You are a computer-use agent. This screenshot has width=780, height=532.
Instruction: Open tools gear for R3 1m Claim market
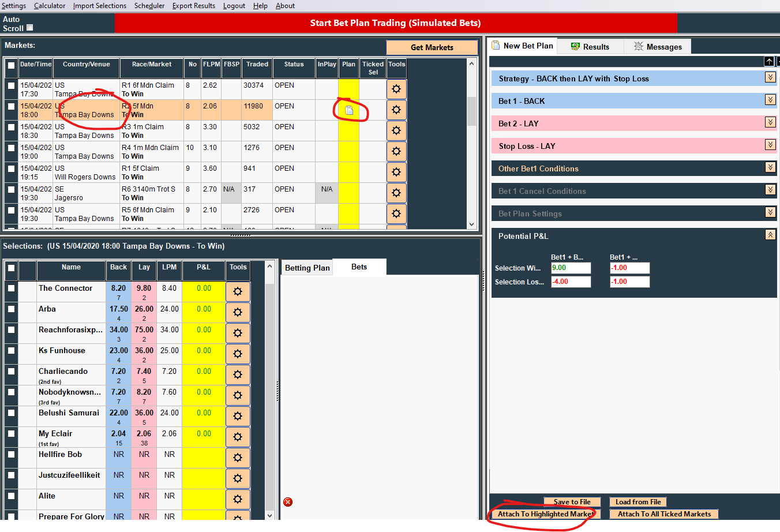click(x=396, y=130)
